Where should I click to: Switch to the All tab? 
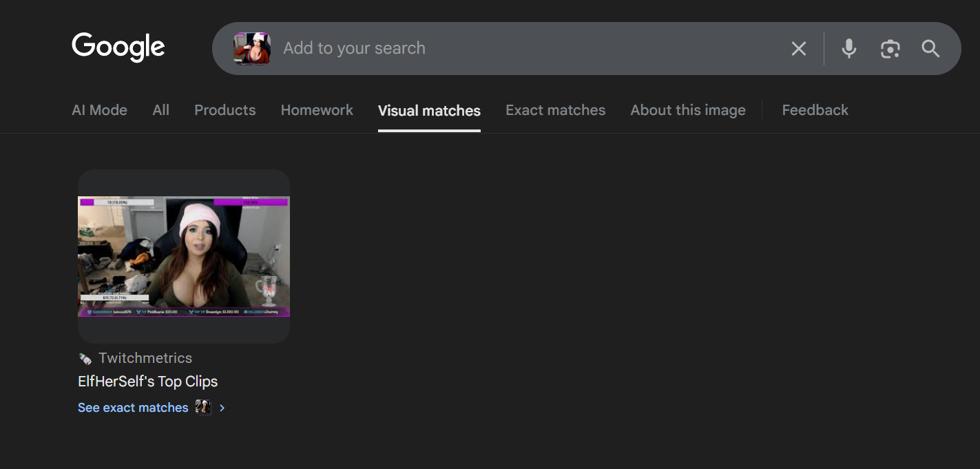[161, 110]
